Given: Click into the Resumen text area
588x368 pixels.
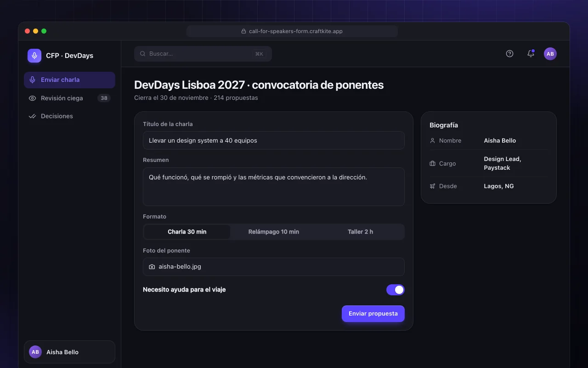Looking at the screenshot, I should (x=274, y=187).
